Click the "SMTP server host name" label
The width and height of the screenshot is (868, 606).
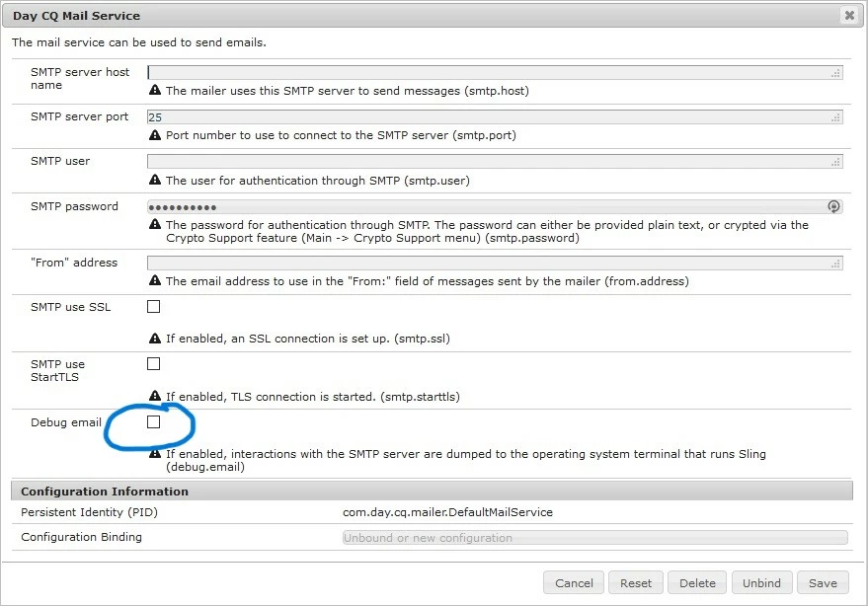click(x=80, y=78)
